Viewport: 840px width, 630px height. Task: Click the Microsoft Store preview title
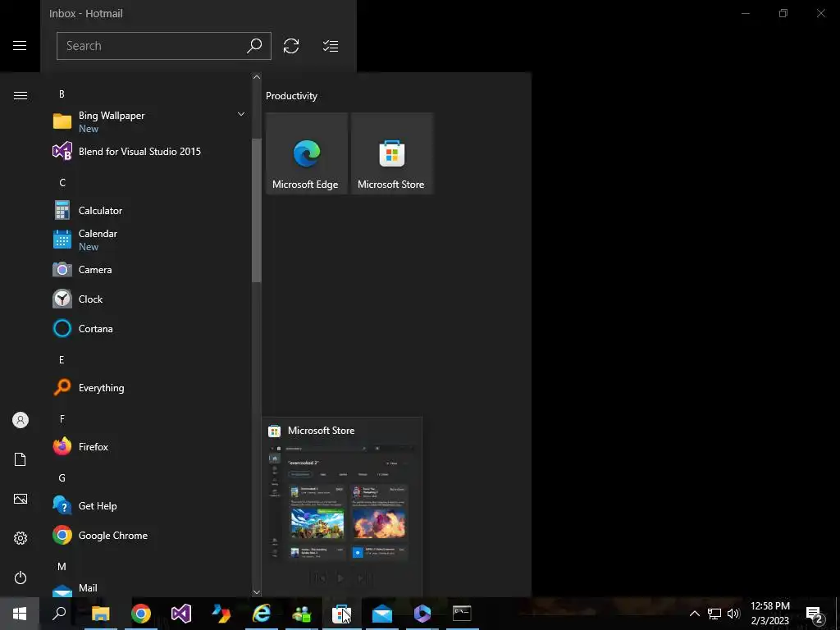321,431
